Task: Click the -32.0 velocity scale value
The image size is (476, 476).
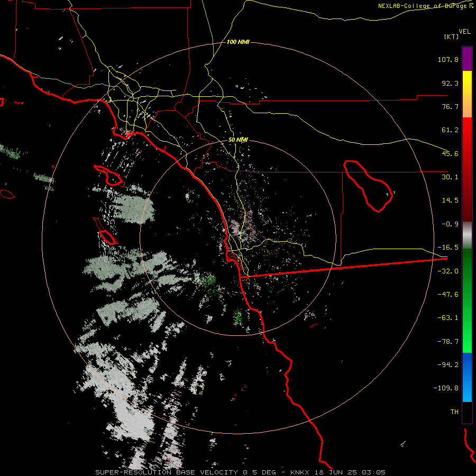Action: [x=448, y=271]
